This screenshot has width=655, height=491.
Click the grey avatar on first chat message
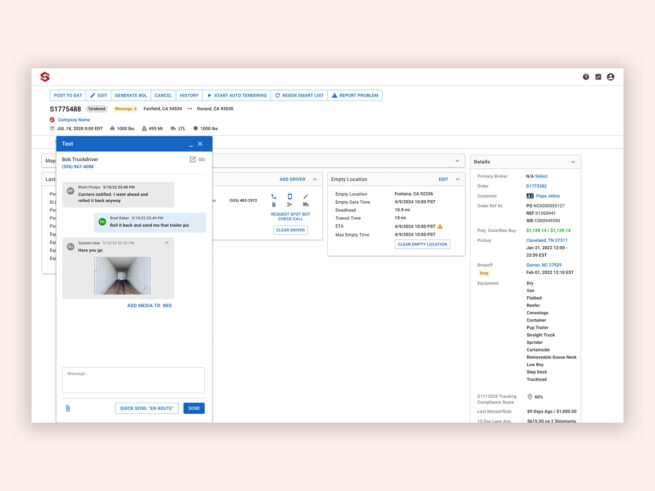71,191
